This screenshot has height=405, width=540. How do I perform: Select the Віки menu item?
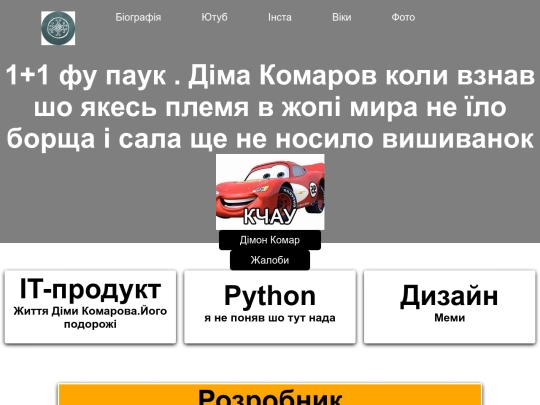point(342,17)
